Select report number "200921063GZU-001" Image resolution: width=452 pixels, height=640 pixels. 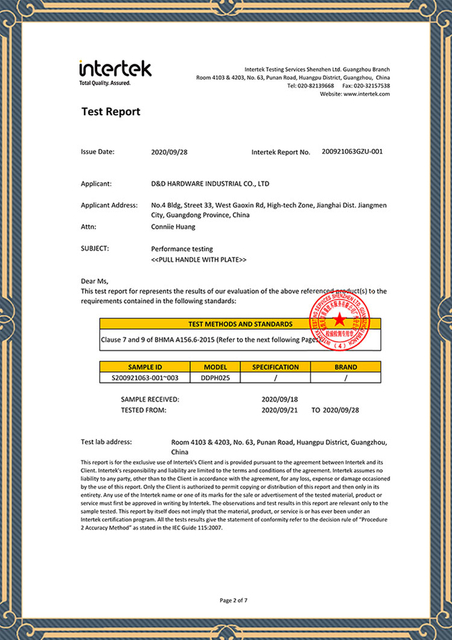352,152
